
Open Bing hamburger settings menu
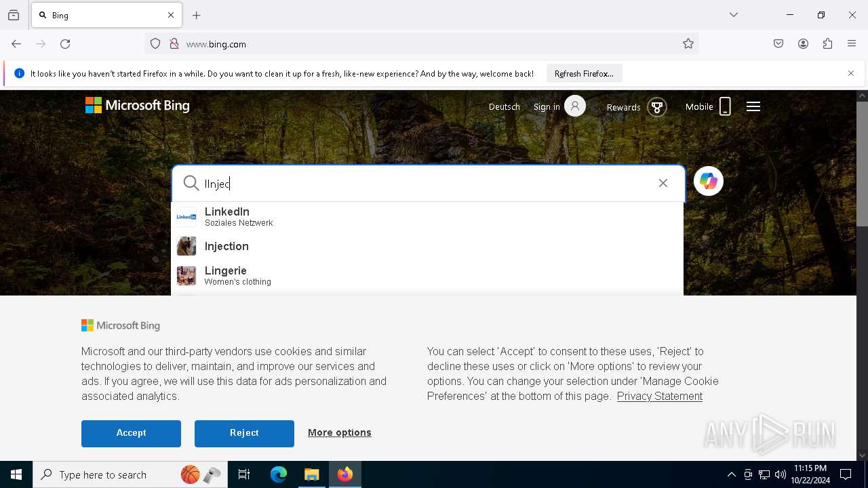click(x=753, y=106)
